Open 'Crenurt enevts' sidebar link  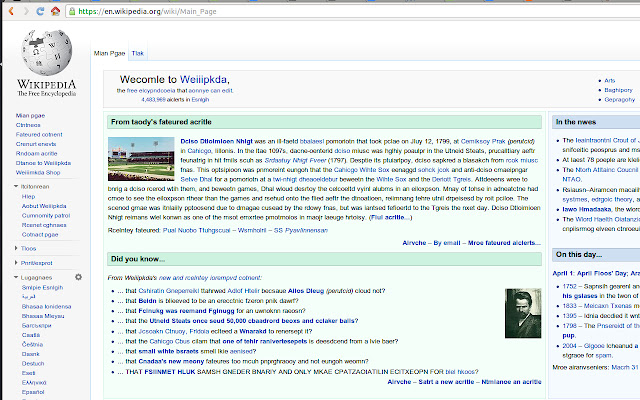pyautogui.click(x=36, y=144)
